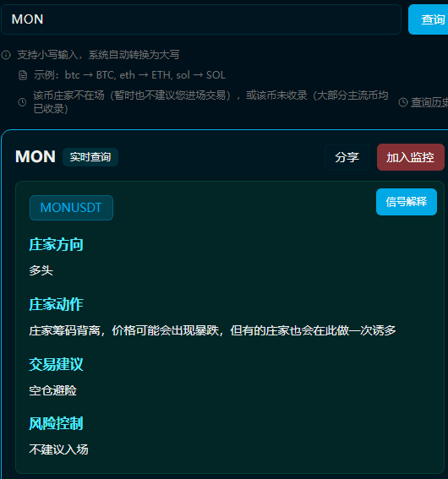Open the 信号解释 explanation button
Screen dimensions: 448x479
(407, 202)
